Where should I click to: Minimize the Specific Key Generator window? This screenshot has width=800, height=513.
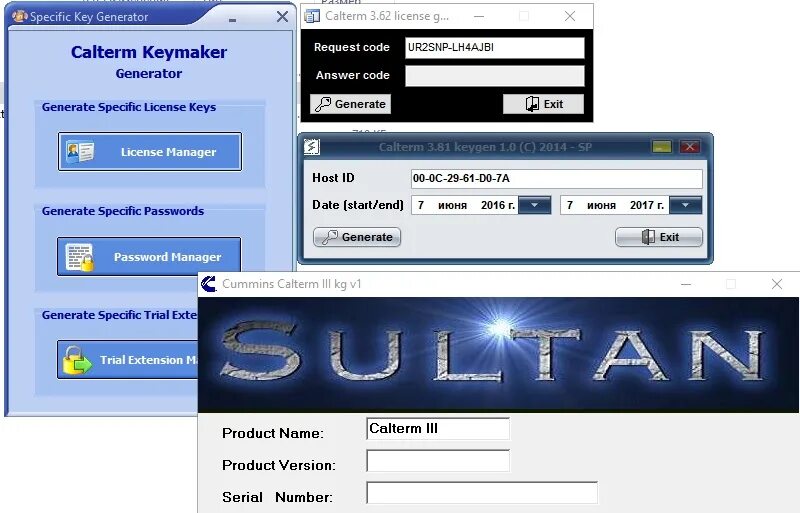coord(232,20)
